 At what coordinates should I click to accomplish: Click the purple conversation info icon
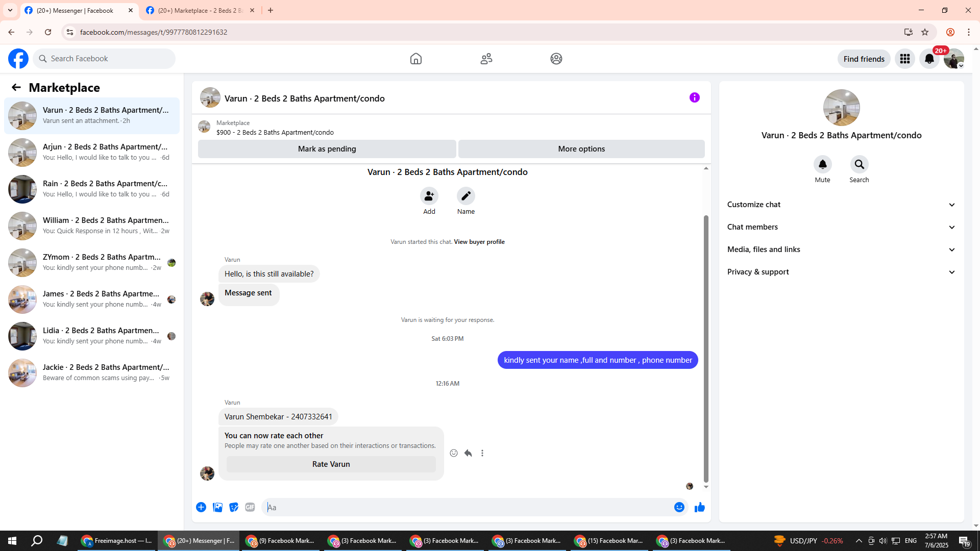(x=694, y=97)
